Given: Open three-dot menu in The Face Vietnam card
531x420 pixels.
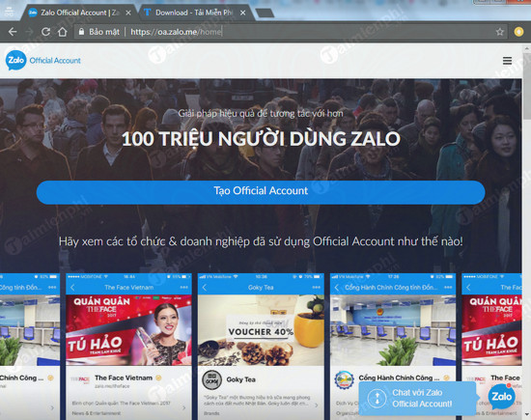Looking at the screenshot, I should coord(183,287).
